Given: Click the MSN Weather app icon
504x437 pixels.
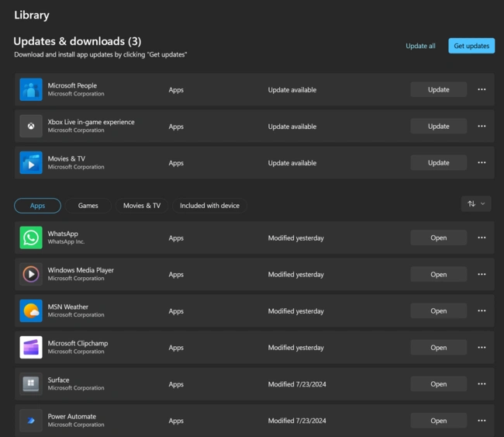Looking at the screenshot, I should (x=31, y=310).
